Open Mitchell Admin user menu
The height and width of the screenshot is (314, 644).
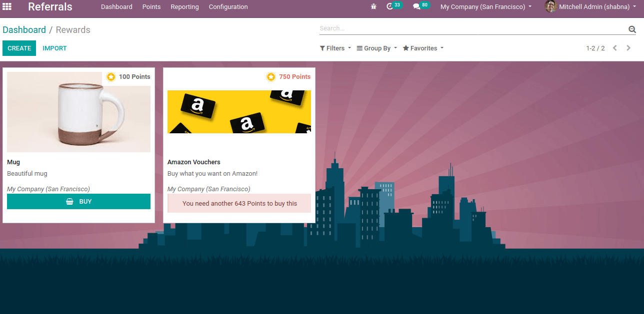click(x=591, y=6)
